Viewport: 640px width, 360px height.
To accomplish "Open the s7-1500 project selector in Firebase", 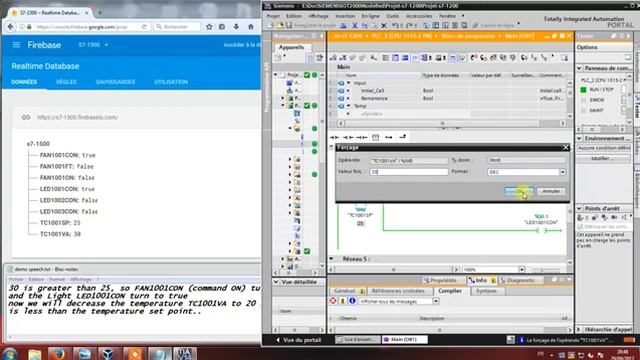I will [93, 44].
